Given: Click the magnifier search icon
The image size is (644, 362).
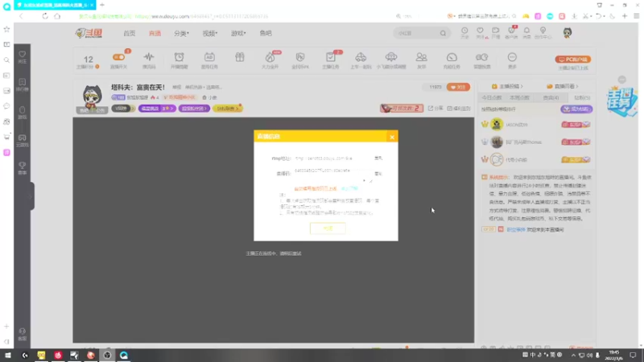Looking at the screenshot, I should pyautogui.click(x=443, y=33).
